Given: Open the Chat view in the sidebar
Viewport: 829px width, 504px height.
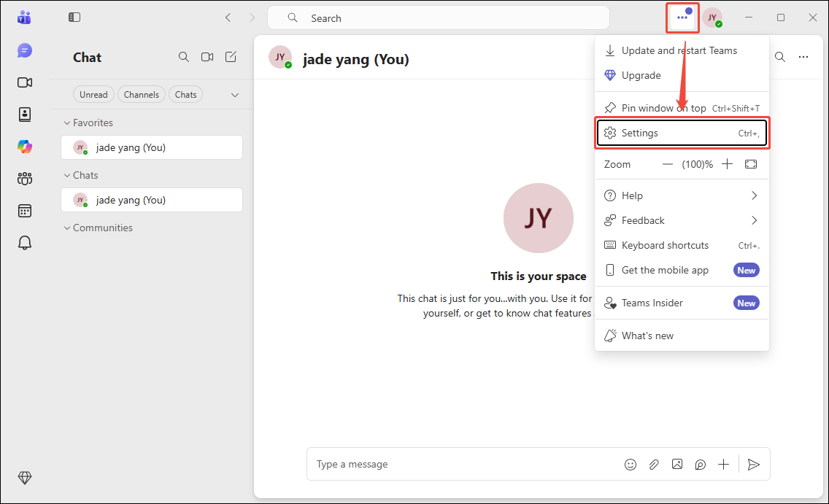Looking at the screenshot, I should [24, 51].
